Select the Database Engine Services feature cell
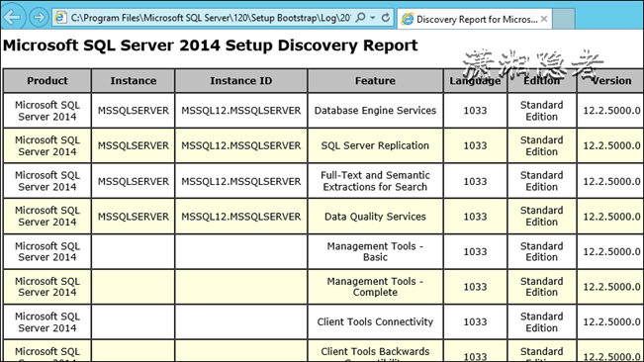 point(375,111)
